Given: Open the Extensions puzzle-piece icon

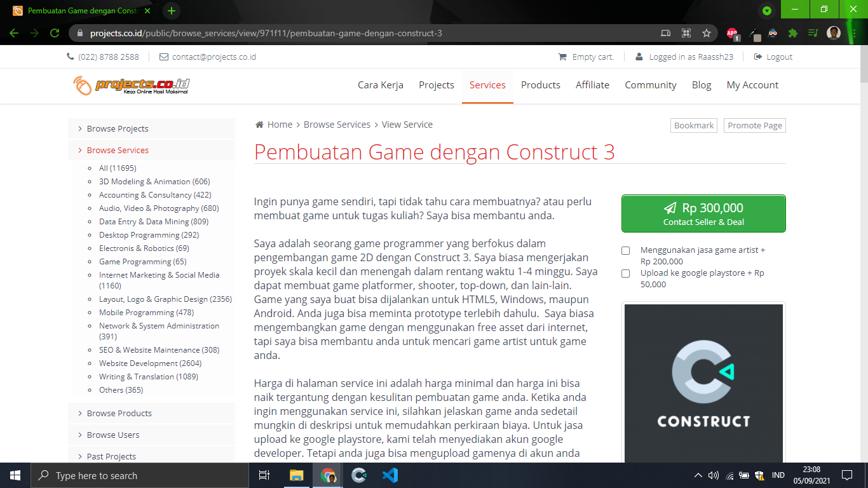Looking at the screenshot, I should tap(792, 33).
